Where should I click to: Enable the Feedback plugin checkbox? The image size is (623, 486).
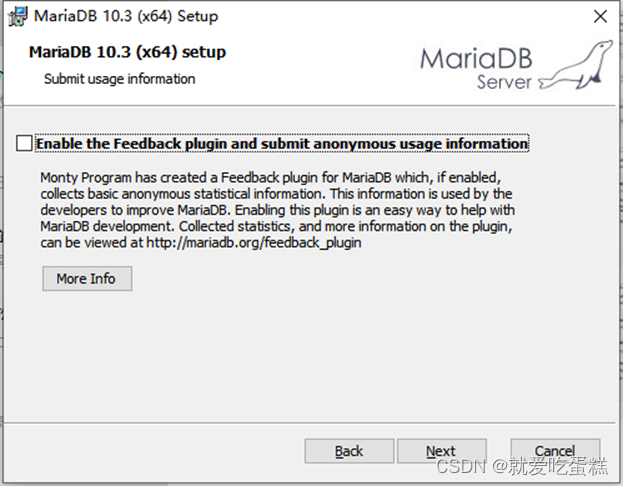[24, 143]
